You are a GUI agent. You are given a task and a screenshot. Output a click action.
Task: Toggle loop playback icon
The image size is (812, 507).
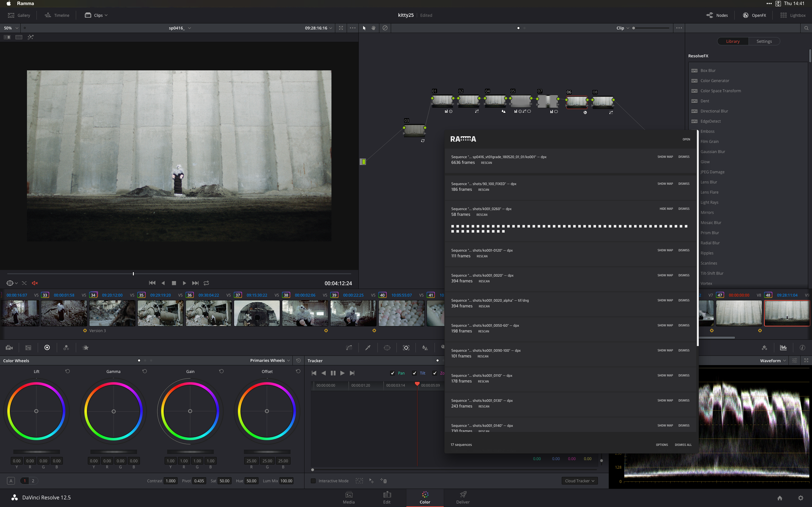click(206, 283)
